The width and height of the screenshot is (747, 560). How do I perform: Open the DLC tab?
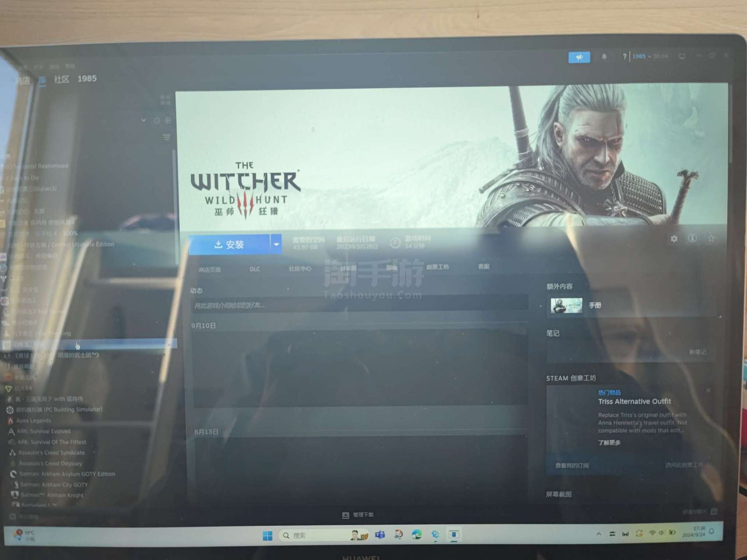[x=255, y=269]
